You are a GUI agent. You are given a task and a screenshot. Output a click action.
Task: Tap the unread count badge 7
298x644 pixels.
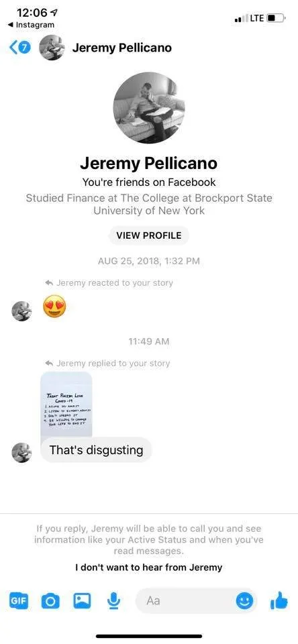pyautogui.click(x=25, y=48)
